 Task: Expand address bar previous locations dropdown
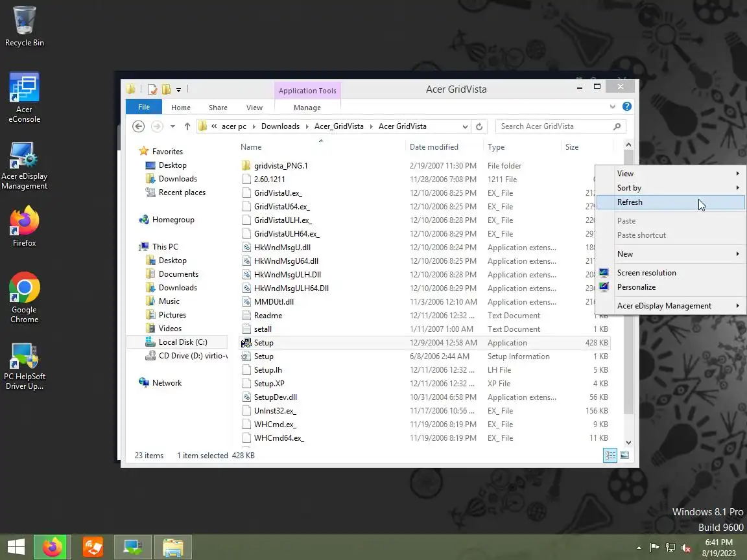(x=465, y=126)
